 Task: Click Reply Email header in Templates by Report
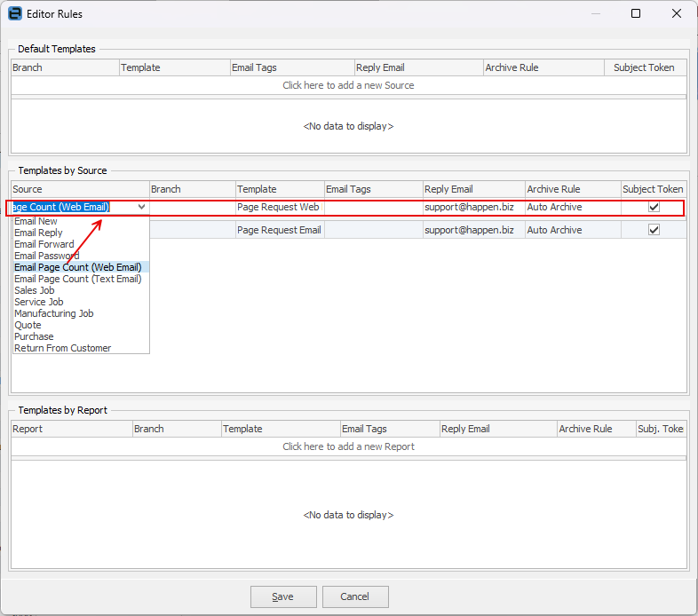498,429
